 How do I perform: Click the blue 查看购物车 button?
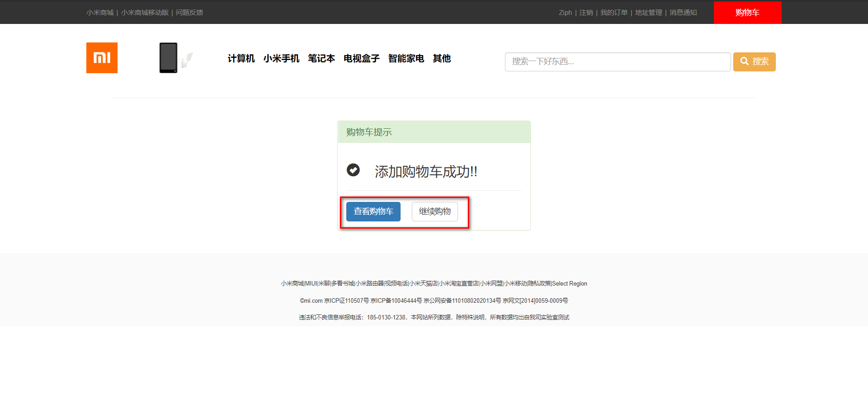(373, 211)
